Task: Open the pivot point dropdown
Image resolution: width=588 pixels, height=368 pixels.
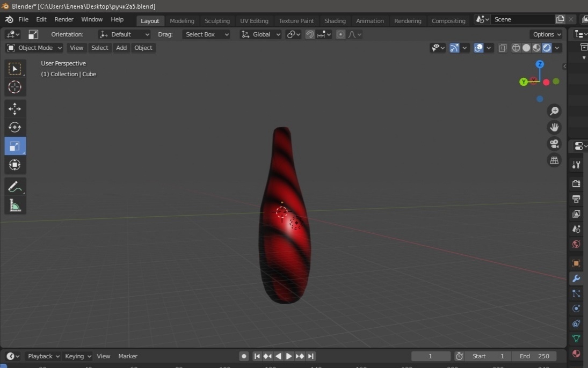Action: [293, 34]
